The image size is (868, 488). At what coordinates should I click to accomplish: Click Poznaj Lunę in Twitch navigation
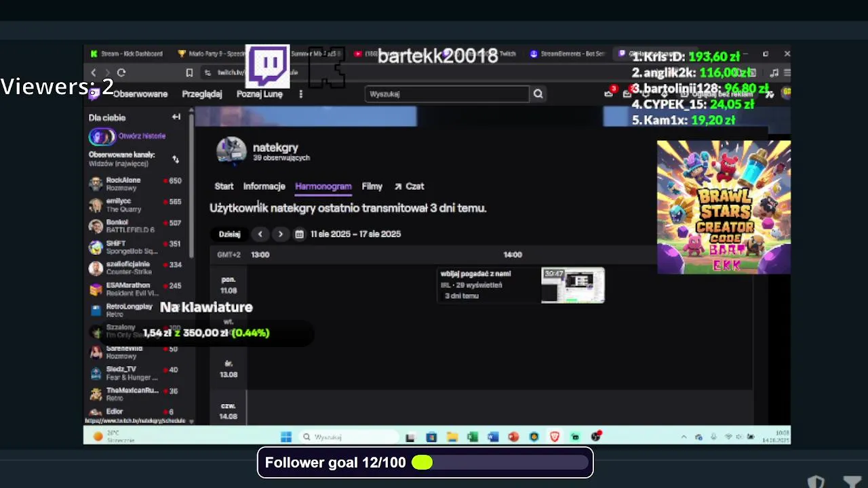pyautogui.click(x=260, y=94)
